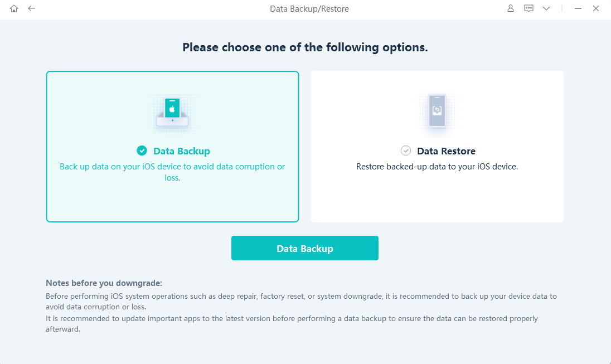This screenshot has width=611, height=364.
Task: Open the user account icon
Action: pyautogui.click(x=511, y=8)
